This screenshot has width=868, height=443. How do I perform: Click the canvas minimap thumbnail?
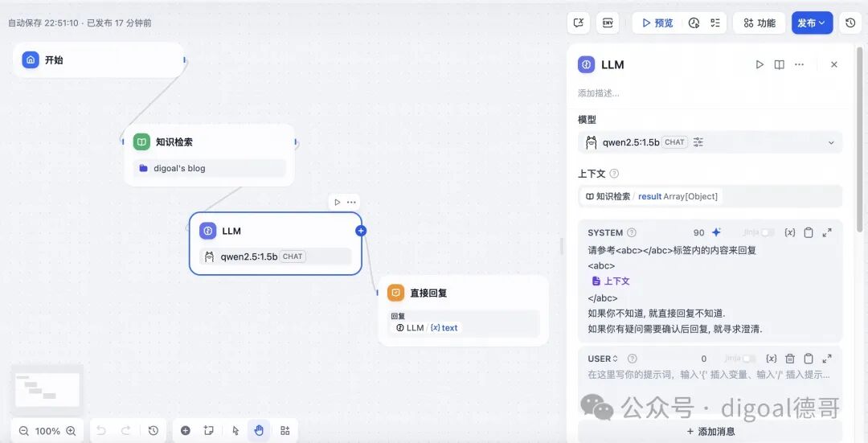click(47, 389)
